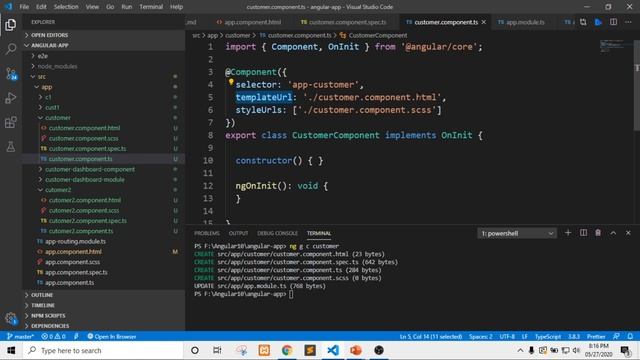Open the Manage gear in activity bar
The image size is (640, 360).
pos(11,318)
